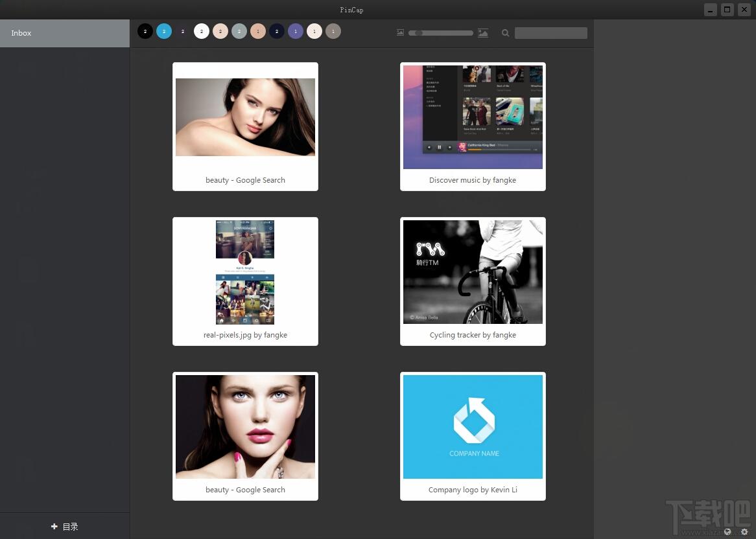
Task: Select the Inbox folder in the sidebar
Action: (65, 33)
